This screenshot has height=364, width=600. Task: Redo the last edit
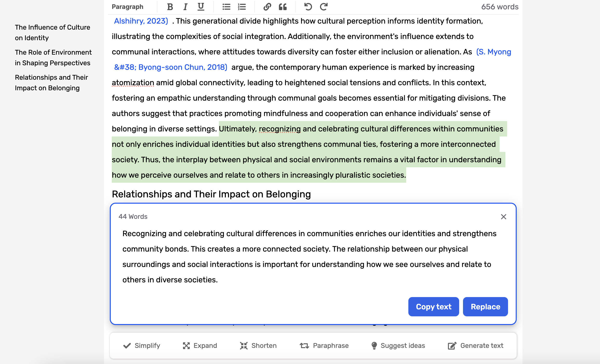(324, 7)
